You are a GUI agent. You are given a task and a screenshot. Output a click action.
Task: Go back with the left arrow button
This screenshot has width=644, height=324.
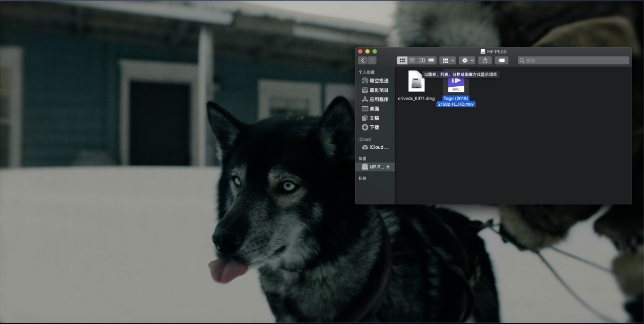362,61
